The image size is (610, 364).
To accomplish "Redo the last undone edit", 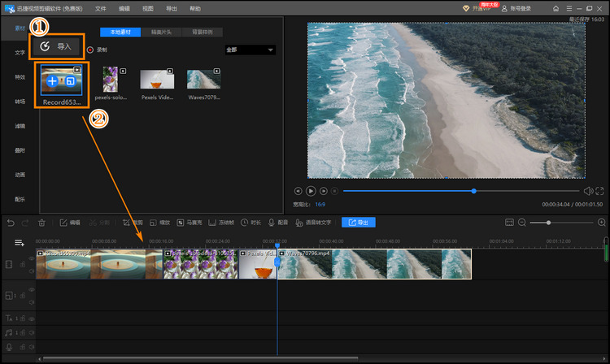I will pos(25,223).
